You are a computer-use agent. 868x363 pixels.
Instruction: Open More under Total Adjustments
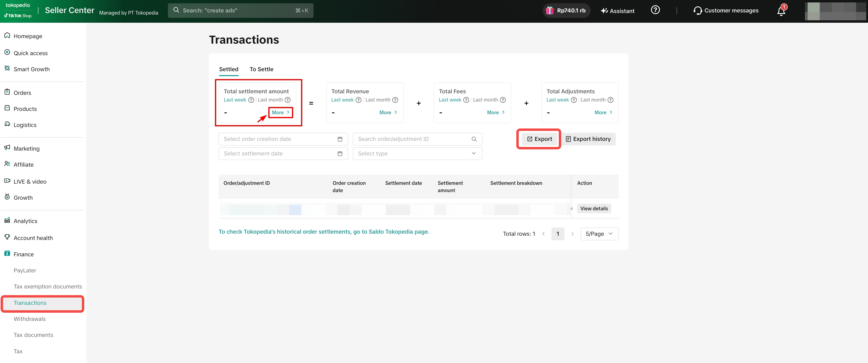[x=603, y=112]
